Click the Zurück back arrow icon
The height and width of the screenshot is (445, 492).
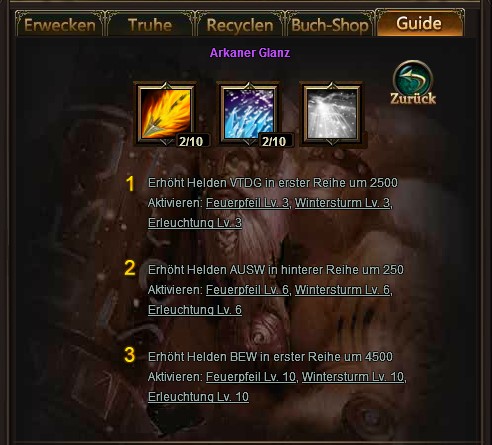(x=413, y=83)
